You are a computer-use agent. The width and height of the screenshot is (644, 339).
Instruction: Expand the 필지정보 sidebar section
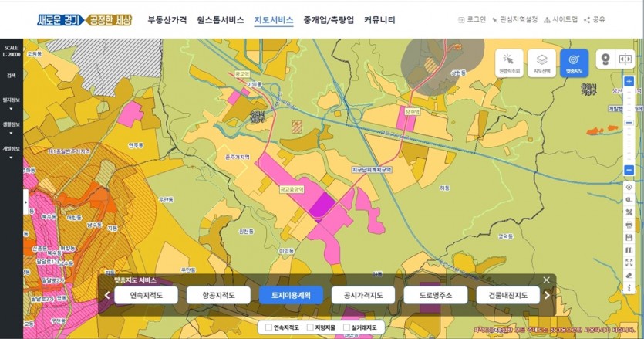(11, 103)
